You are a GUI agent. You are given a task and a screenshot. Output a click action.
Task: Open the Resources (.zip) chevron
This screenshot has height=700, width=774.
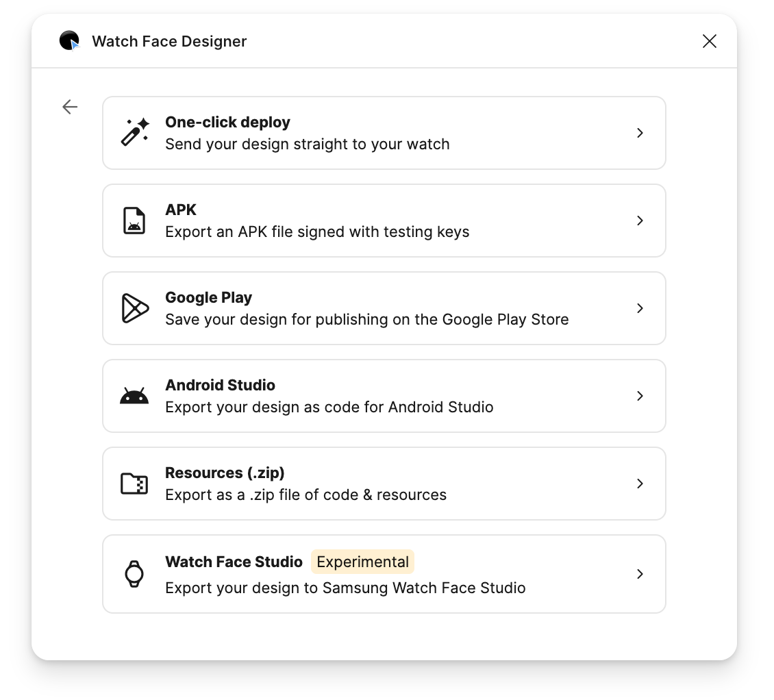pos(640,484)
